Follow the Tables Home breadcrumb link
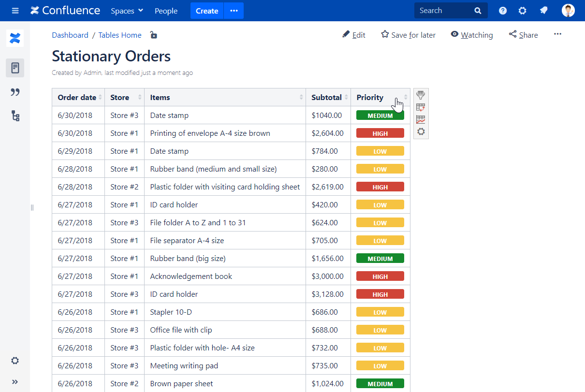585x392 pixels. 119,35
